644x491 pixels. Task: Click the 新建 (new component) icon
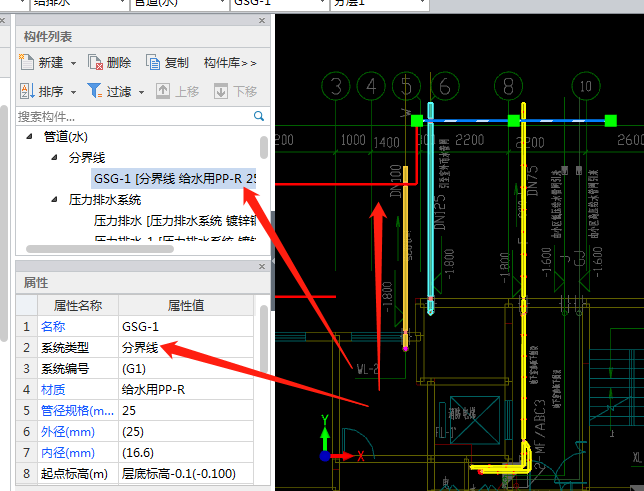tap(27, 62)
